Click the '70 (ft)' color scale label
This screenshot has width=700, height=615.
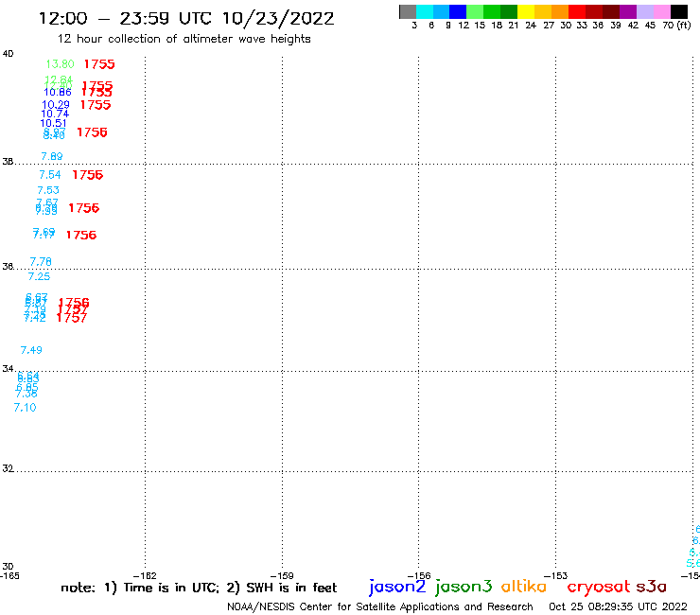(x=676, y=25)
